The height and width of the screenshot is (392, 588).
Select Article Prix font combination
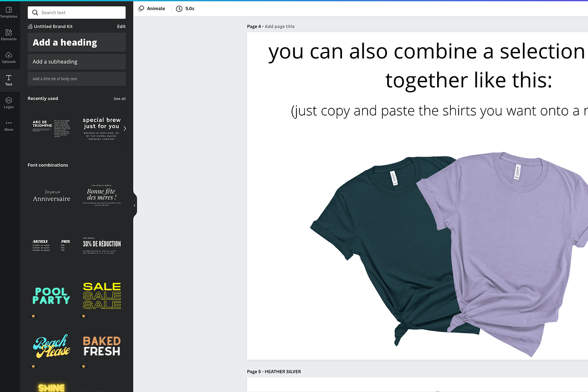pyautogui.click(x=51, y=245)
